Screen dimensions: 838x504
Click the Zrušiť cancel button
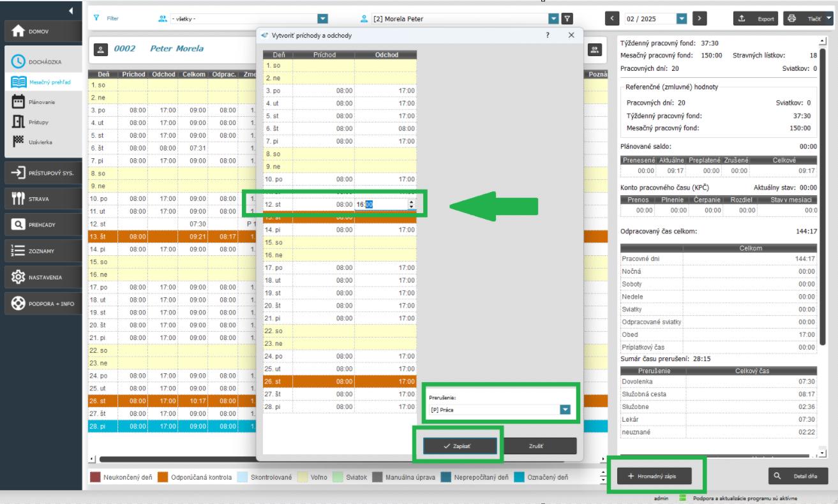pos(536,445)
